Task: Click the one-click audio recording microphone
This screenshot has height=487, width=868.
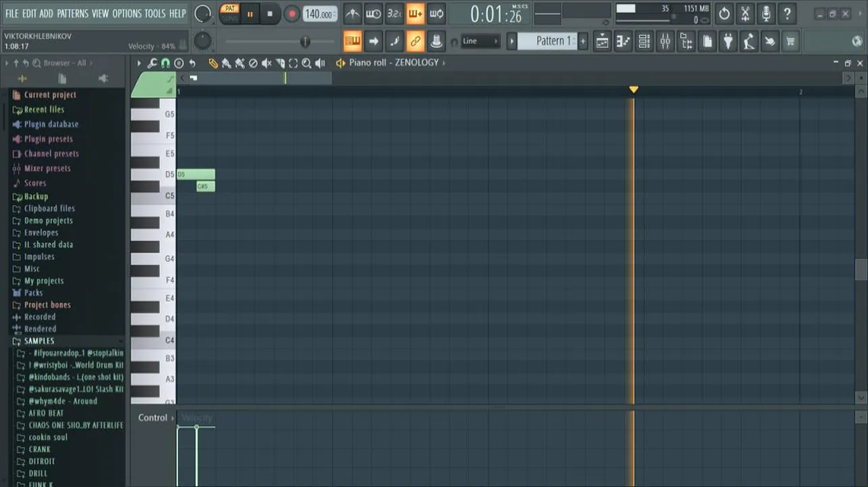Action: coord(766,14)
